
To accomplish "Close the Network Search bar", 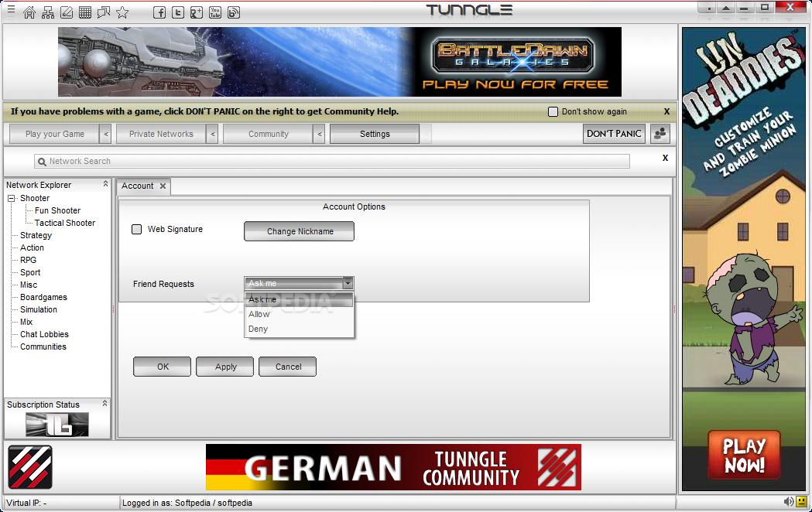I will (x=666, y=158).
